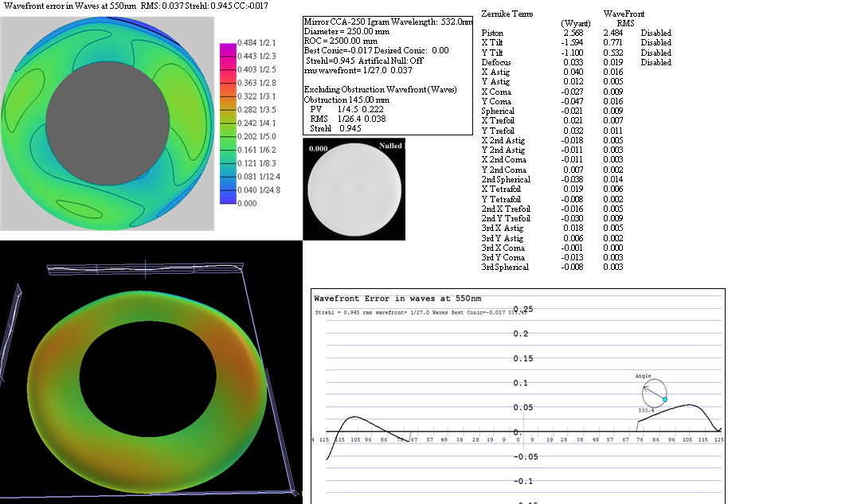Select the Spherical row in the Zernike table

[498, 111]
